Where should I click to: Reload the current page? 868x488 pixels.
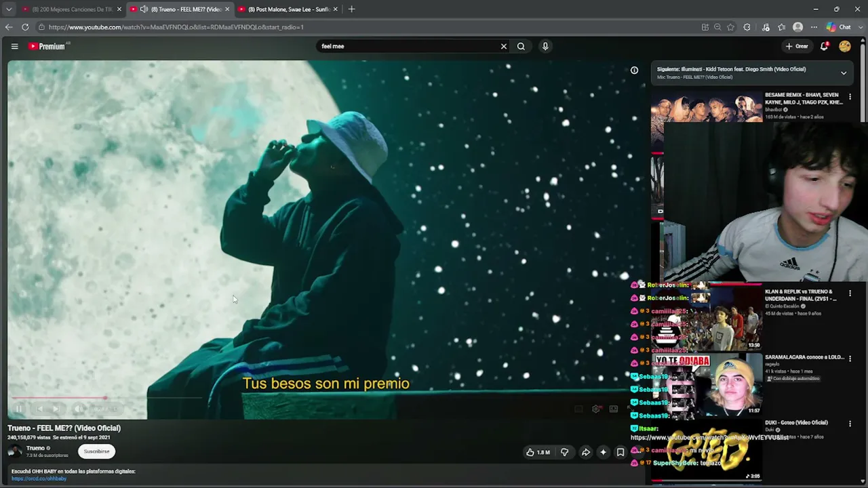[25, 27]
